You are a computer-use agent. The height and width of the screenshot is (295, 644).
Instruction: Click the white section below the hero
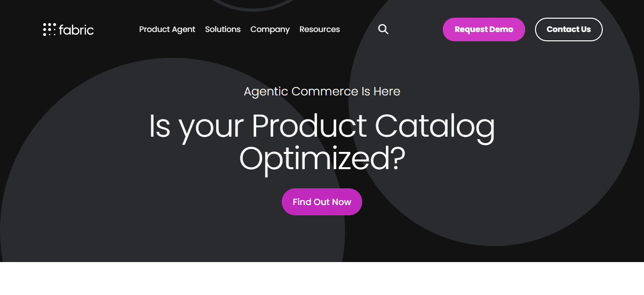[x=322, y=279]
